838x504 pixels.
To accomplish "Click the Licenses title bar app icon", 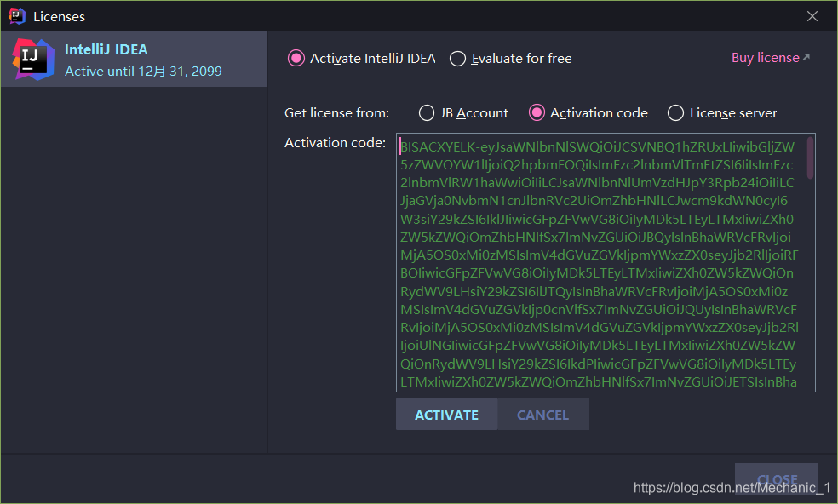I will click(16, 16).
